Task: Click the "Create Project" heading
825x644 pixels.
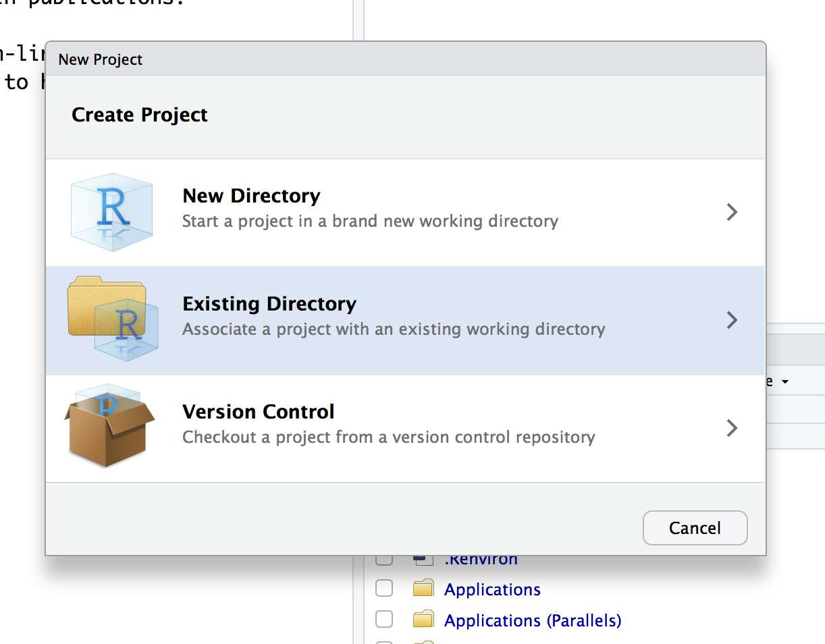Action: pyautogui.click(x=140, y=115)
